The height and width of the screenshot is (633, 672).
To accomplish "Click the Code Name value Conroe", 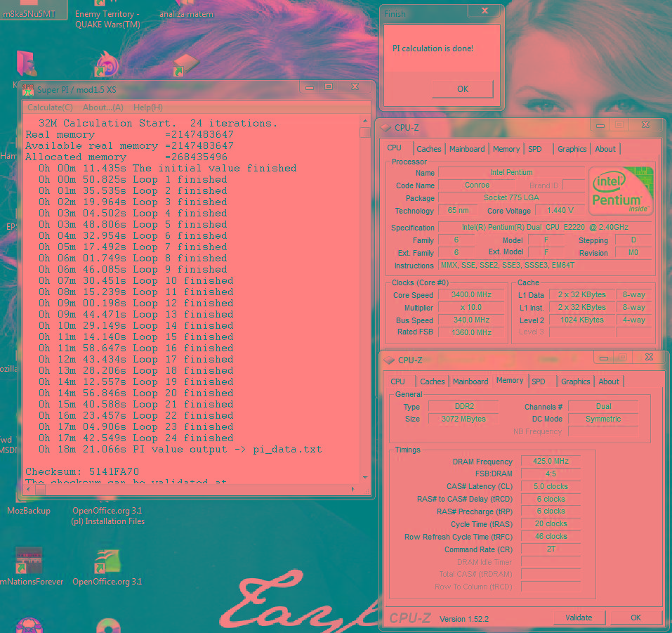I will pos(477,185).
